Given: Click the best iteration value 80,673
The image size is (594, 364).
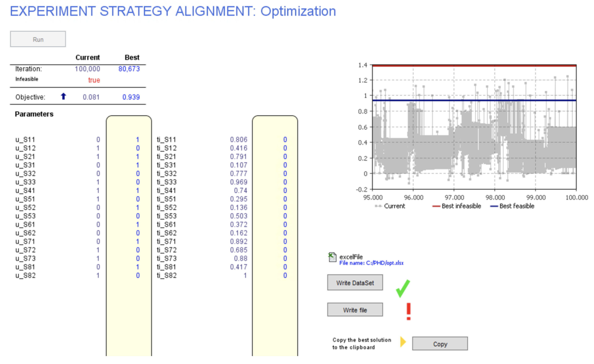Looking at the screenshot, I should point(129,69).
